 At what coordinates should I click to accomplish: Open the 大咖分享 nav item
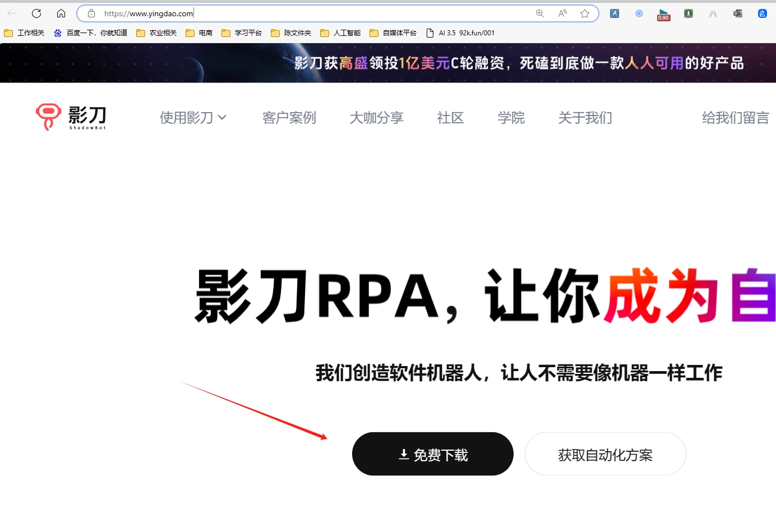(x=377, y=118)
